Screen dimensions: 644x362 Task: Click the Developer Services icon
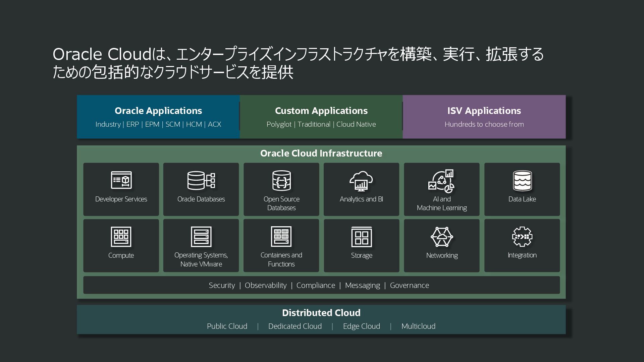(x=121, y=180)
